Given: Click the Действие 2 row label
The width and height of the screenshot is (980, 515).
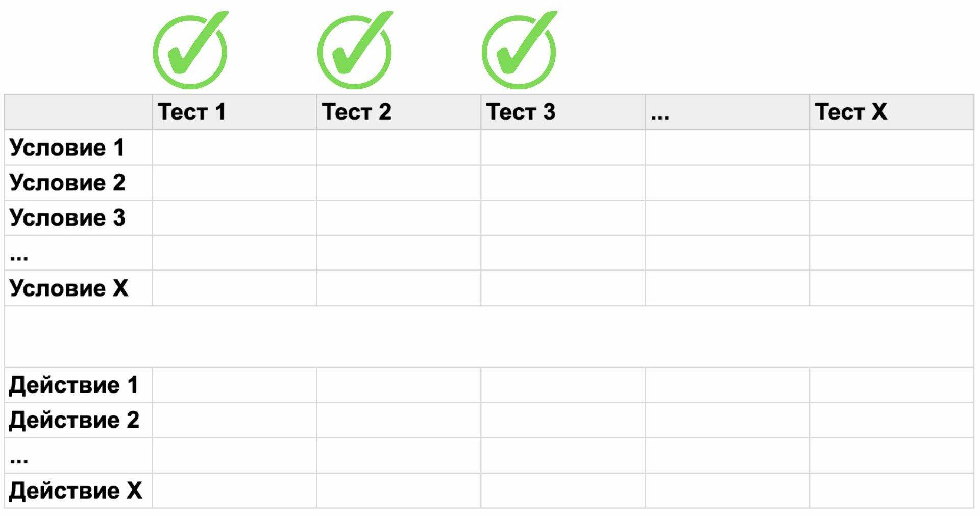Looking at the screenshot, I should (x=74, y=420).
